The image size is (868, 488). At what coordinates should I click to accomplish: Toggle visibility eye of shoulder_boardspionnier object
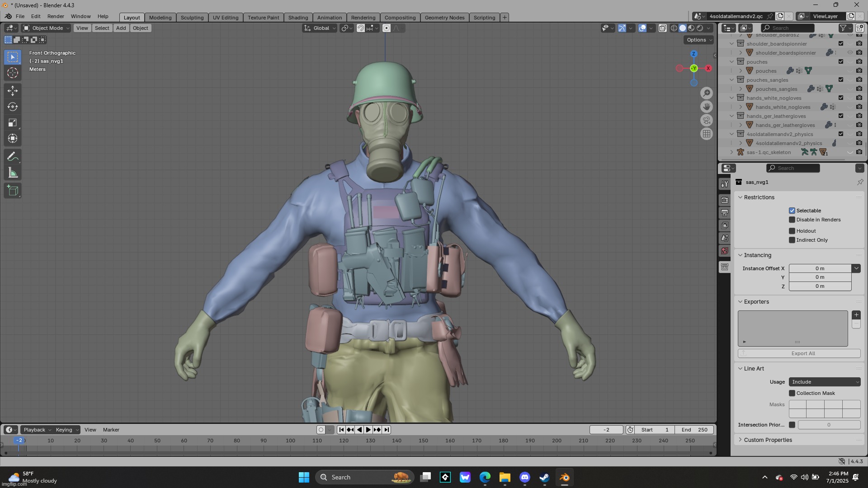(850, 52)
